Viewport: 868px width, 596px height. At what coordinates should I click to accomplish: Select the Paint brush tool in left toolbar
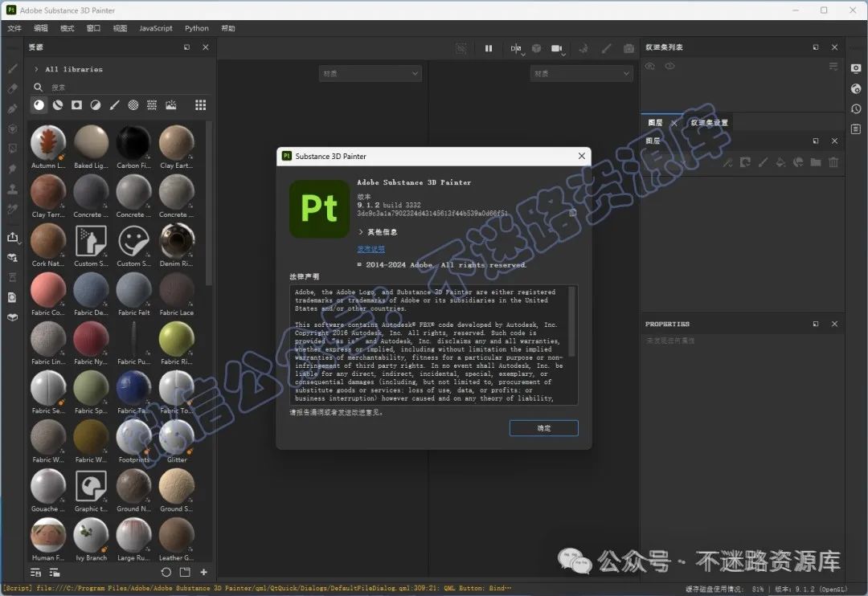12,68
